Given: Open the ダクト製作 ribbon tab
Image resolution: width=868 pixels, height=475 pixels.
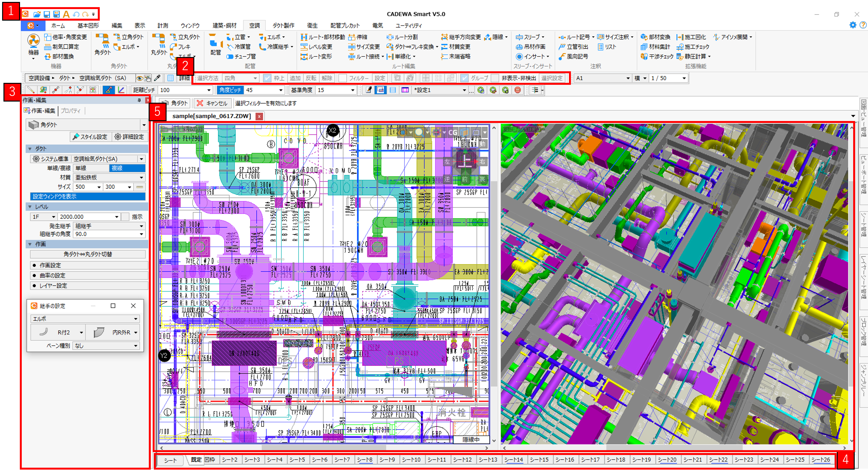Looking at the screenshot, I should [x=283, y=25].
